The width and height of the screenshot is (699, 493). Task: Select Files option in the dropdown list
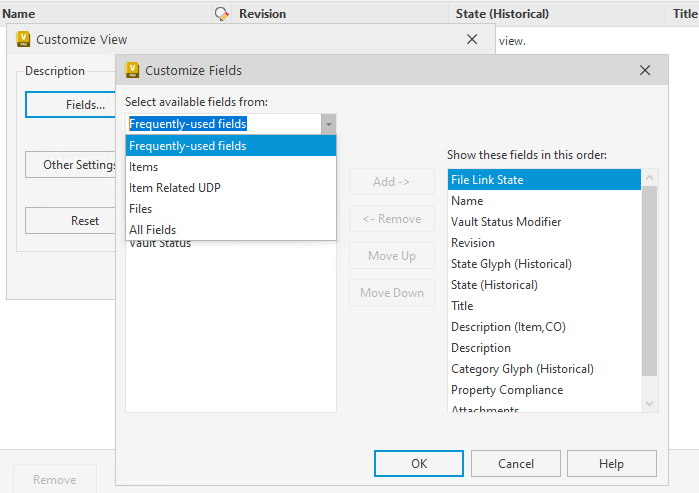pos(141,209)
